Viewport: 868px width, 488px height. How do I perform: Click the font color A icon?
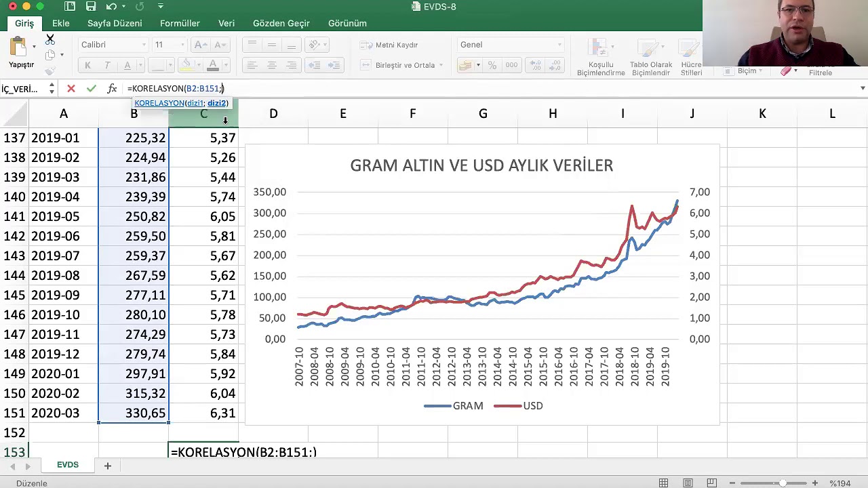tap(213, 65)
